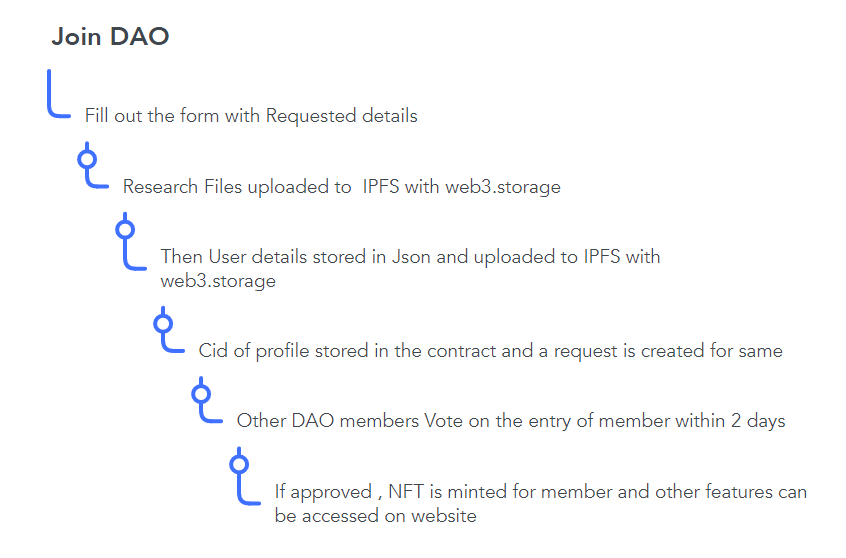Click the circle node beside User details step
The height and width of the screenshot is (558, 846).
[x=125, y=229]
